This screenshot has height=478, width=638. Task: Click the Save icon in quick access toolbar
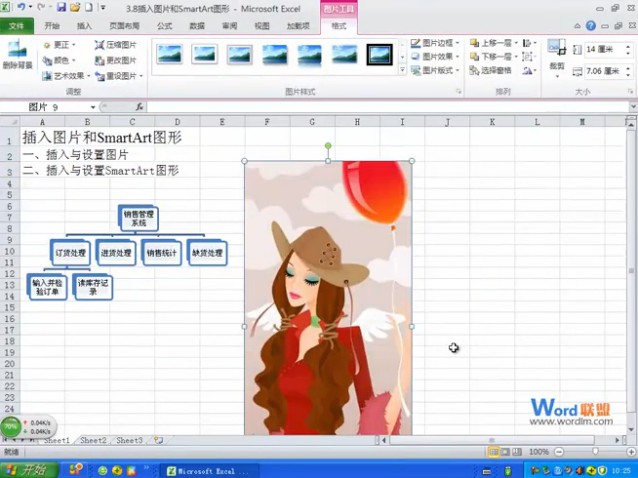point(61,7)
